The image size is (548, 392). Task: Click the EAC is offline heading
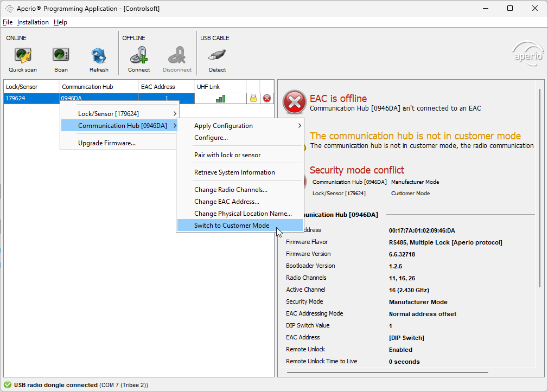click(x=339, y=99)
